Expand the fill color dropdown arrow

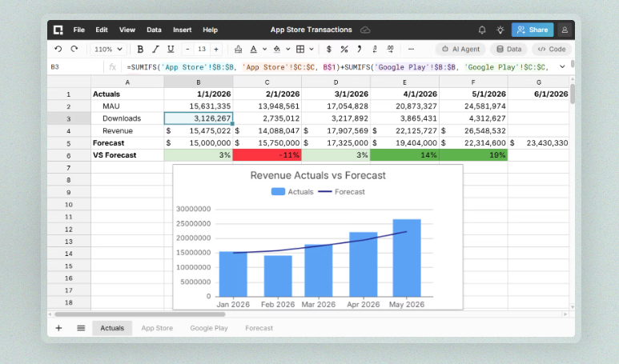287,50
